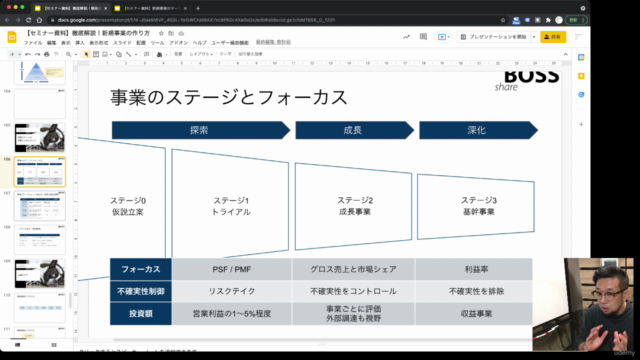The height and width of the screenshot is (360, 640).
Task: Click the move-to-folder icon beside the title
Action: (x=171, y=33)
